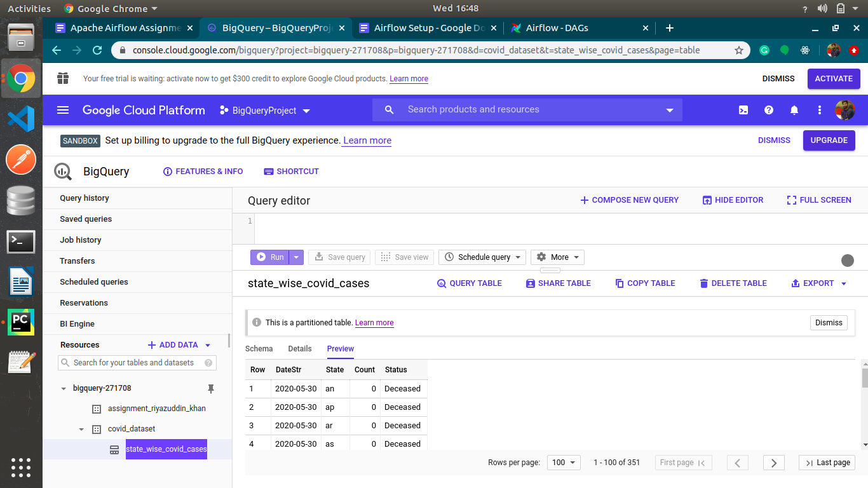Open a new browser tab with plus icon
The height and width of the screenshot is (488, 868).
click(x=669, y=28)
